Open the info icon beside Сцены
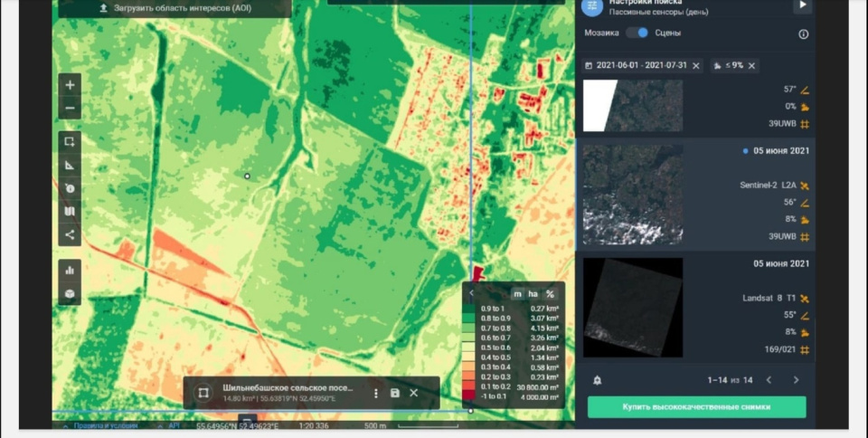 (803, 33)
